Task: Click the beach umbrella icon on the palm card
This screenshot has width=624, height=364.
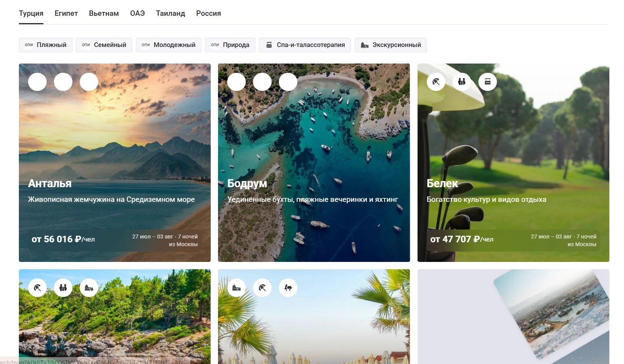Action: [x=262, y=288]
